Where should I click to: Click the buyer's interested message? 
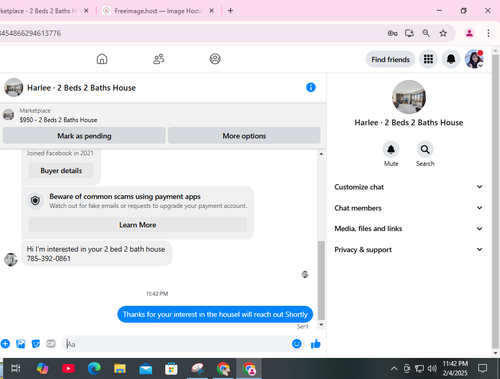click(x=97, y=254)
